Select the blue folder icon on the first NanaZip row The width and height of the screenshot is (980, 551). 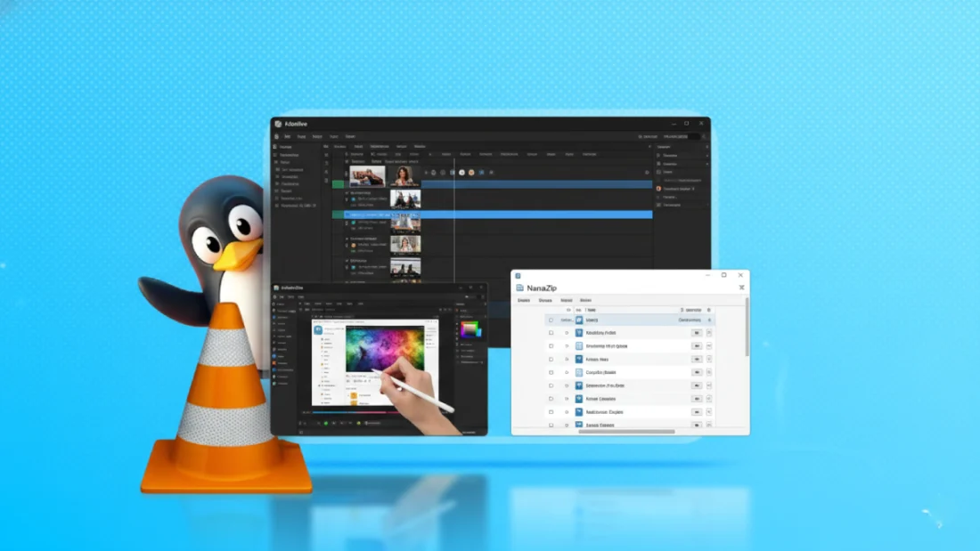577,320
